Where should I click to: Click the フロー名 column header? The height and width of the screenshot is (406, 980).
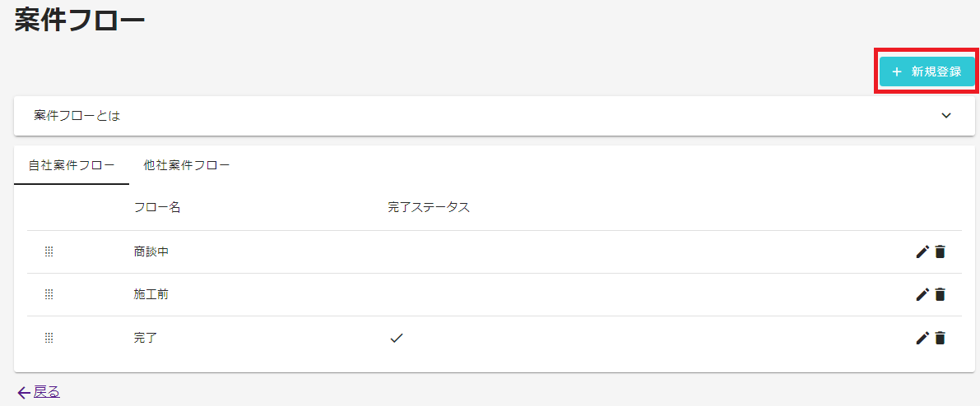point(157,208)
